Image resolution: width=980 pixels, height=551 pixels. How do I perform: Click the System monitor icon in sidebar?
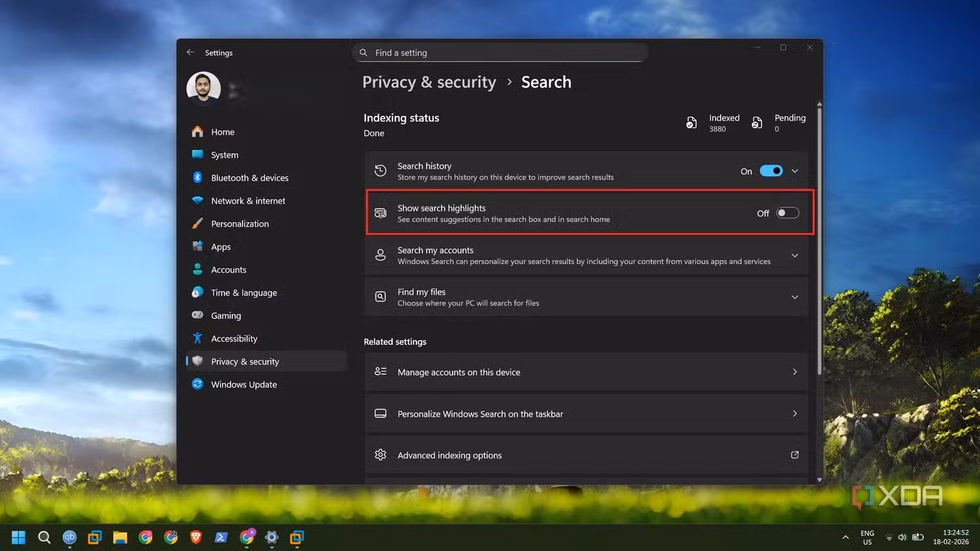coord(198,154)
